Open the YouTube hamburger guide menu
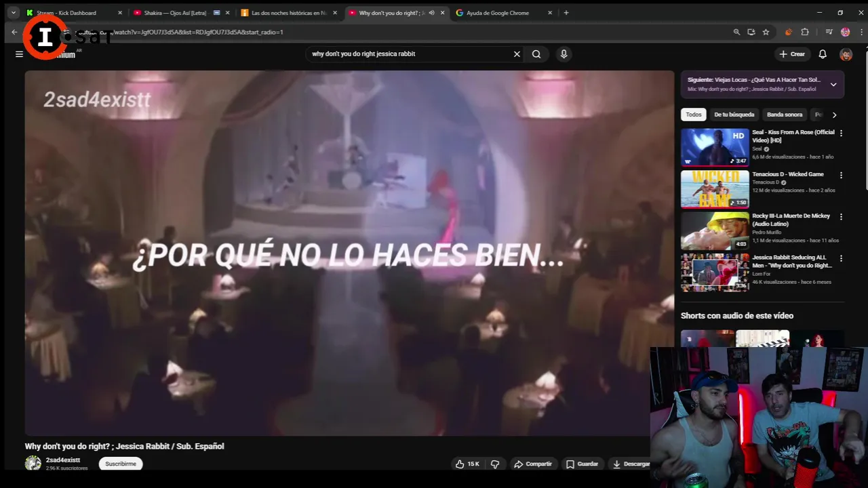The image size is (868, 488). [x=19, y=54]
